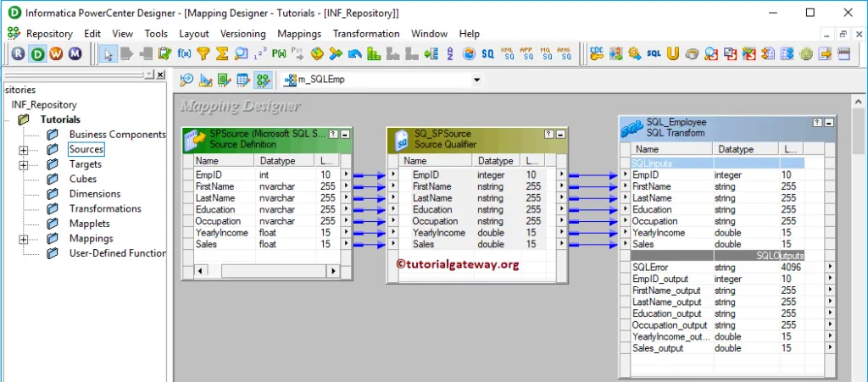
Task: Select the green Designer D icon
Action: pyautogui.click(x=37, y=53)
